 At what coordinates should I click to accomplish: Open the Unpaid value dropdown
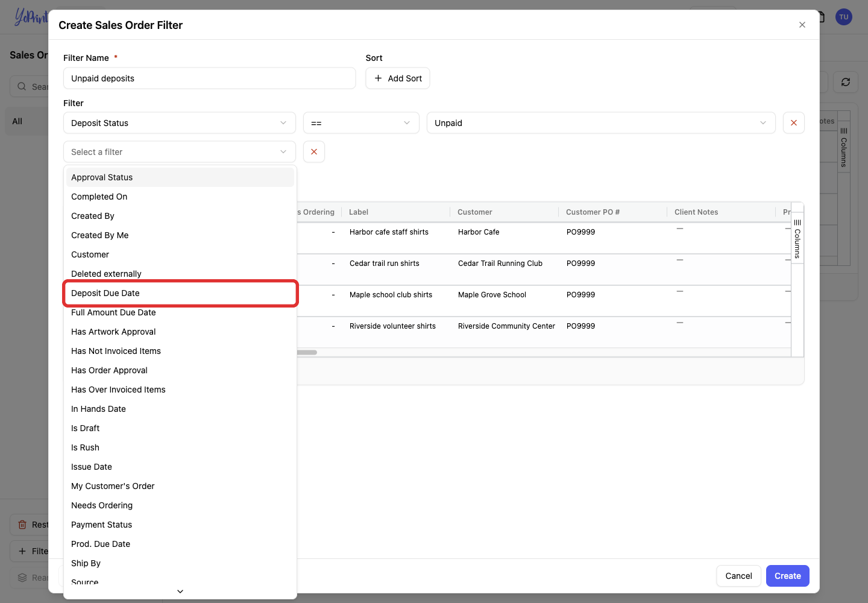click(x=601, y=123)
